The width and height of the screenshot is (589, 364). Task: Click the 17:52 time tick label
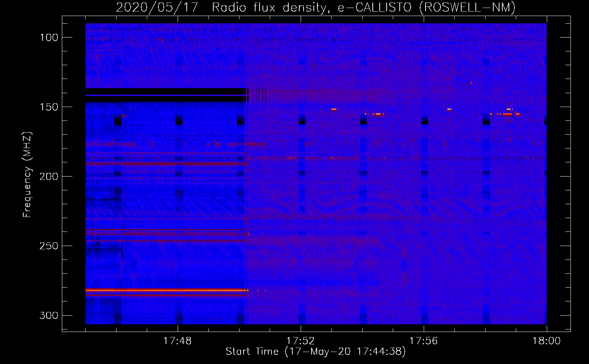pyautogui.click(x=301, y=341)
